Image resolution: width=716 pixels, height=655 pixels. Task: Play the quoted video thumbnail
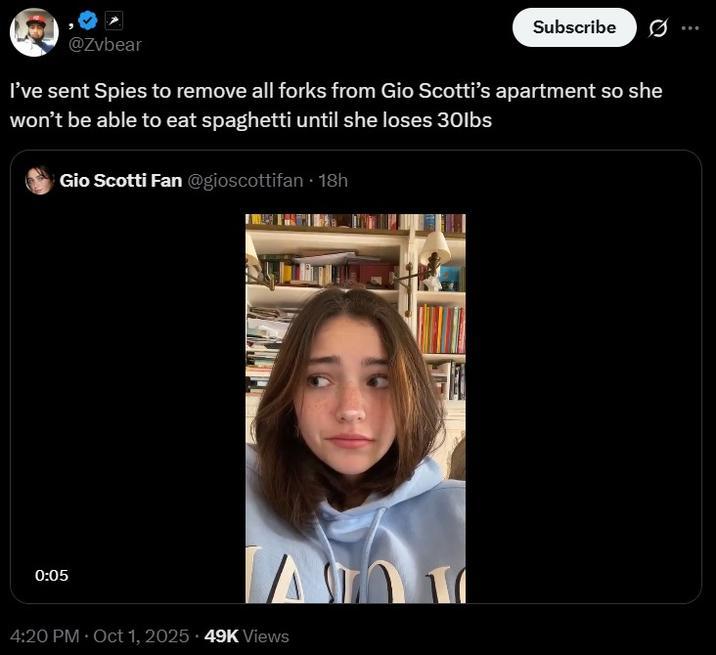[355, 408]
